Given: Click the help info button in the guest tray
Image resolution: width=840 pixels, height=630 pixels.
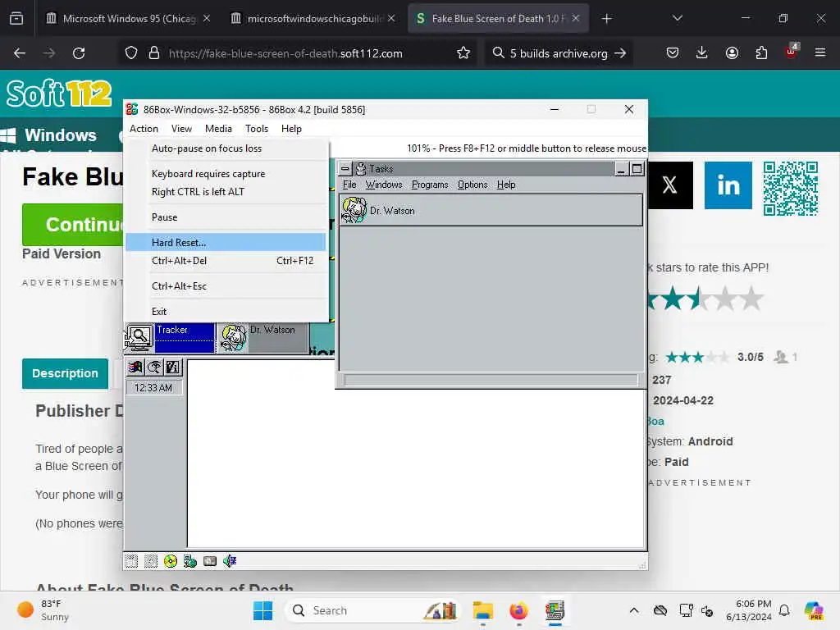Looking at the screenshot, I should point(173,367).
